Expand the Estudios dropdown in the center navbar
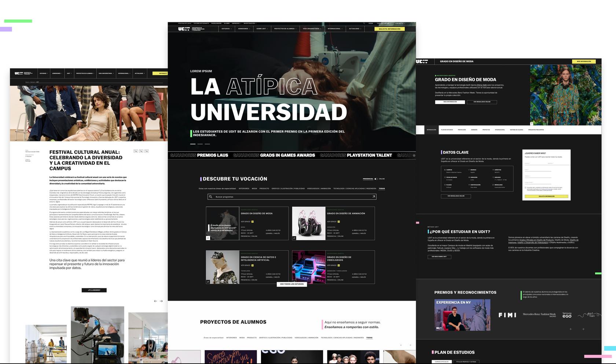Screen dimensions: 616x364 (227, 29)
